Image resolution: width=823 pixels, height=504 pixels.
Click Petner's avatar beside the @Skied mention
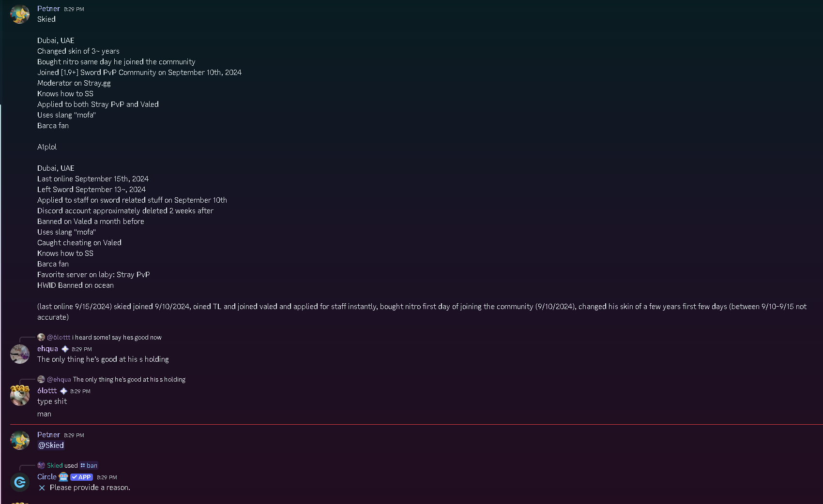pyautogui.click(x=20, y=440)
